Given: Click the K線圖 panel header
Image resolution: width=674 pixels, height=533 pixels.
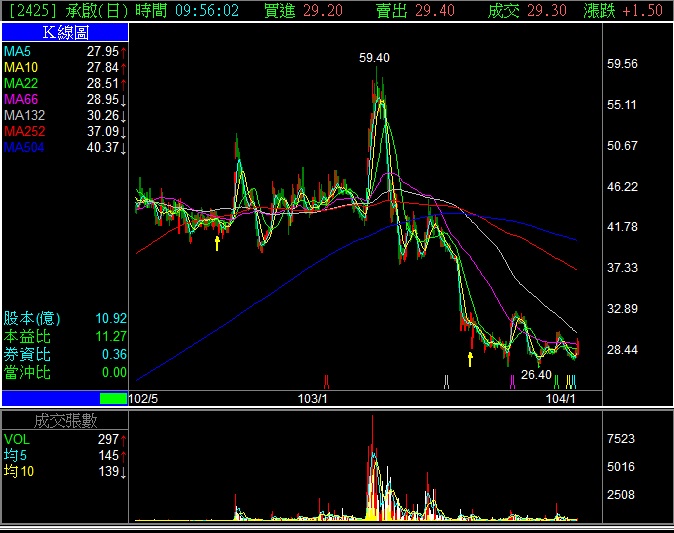Looking at the screenshot, I should 65,32.
